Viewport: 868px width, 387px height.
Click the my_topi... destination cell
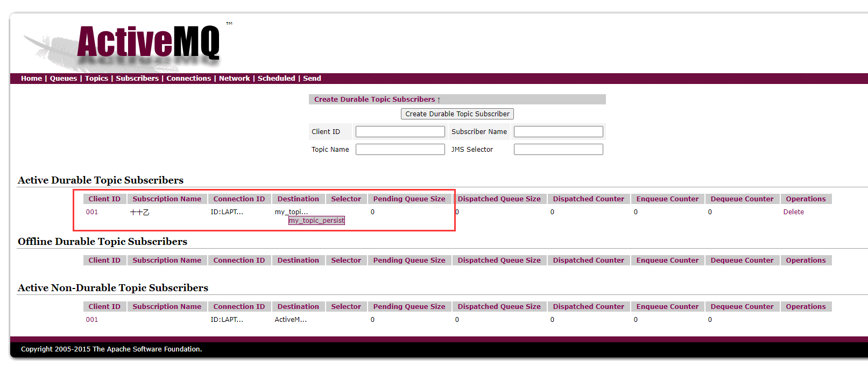[x=291, y=212]
